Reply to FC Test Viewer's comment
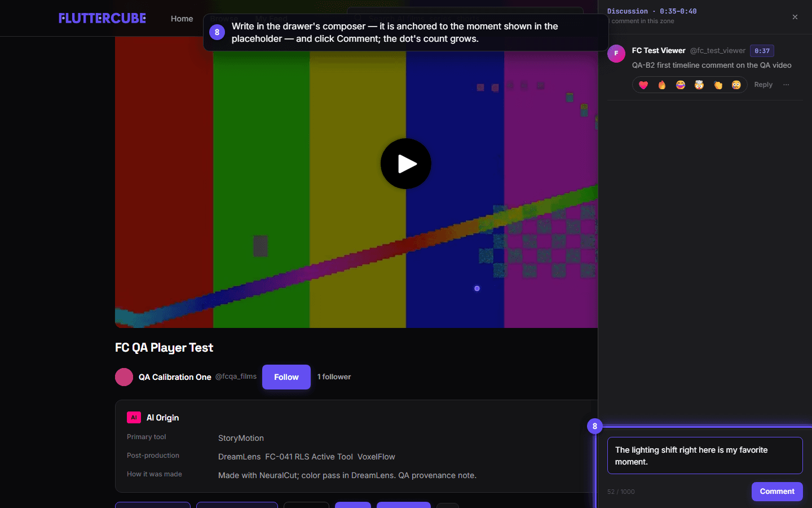Image resolution: width=812 pixels, height=508 pixels. [764, 85]
